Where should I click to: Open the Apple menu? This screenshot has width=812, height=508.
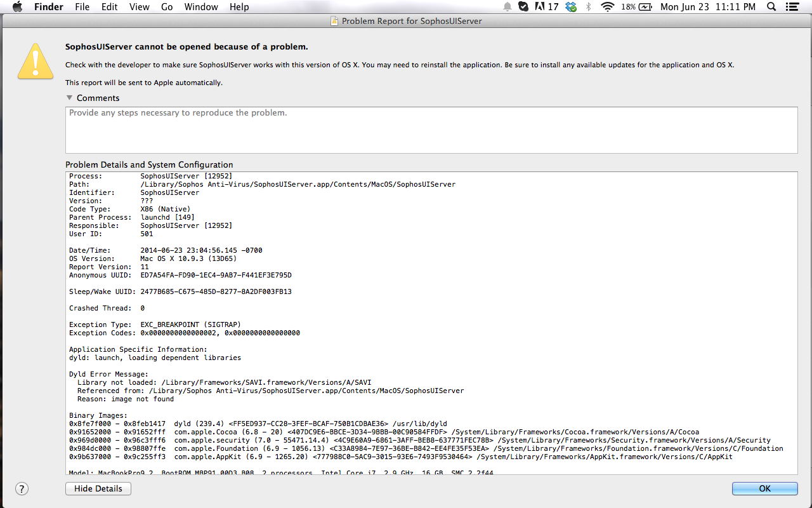17,7
